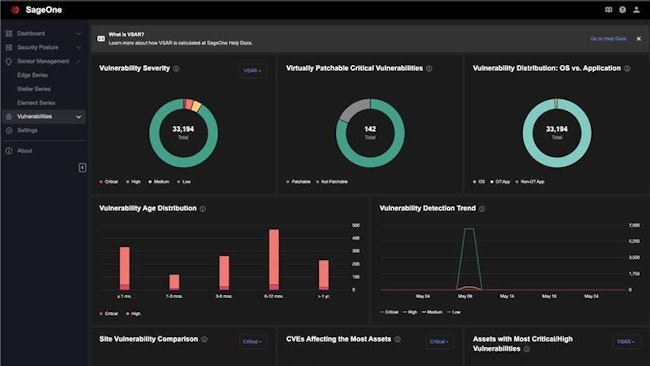Viewport: 650px width, 366px height.
Task: Click info icon beside CVEs Affecting the Most Assets
Action: point(398,339)
